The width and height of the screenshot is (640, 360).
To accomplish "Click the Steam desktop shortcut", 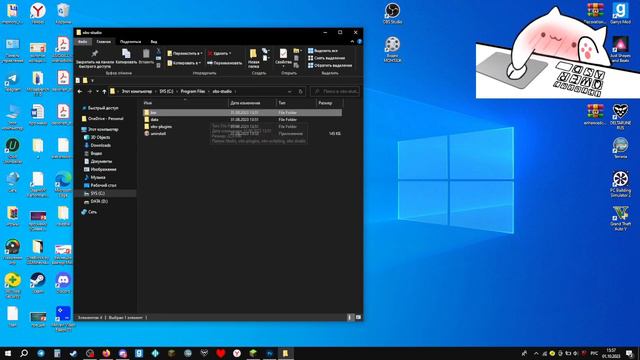I will click(38, 283).
